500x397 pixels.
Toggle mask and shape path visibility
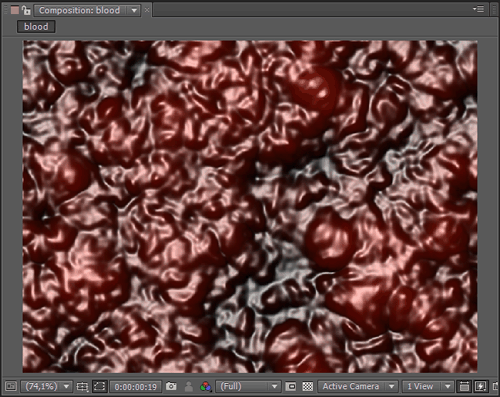(x=99, y=386)
